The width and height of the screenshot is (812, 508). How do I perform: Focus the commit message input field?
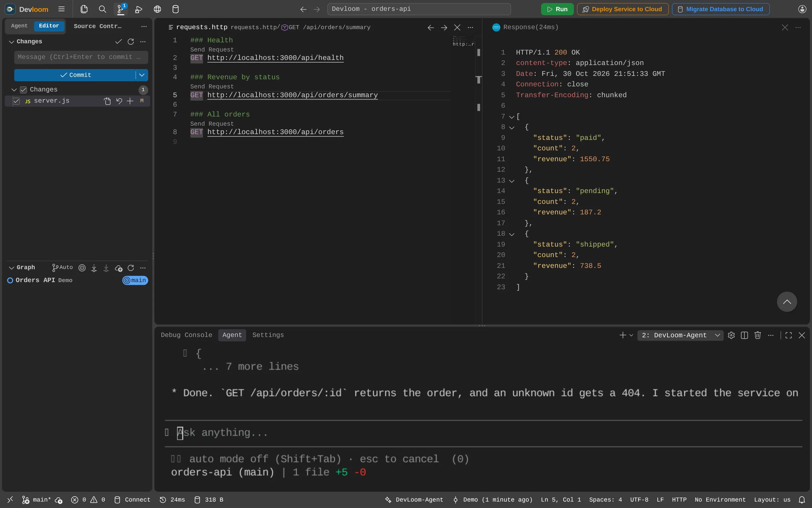81,57
